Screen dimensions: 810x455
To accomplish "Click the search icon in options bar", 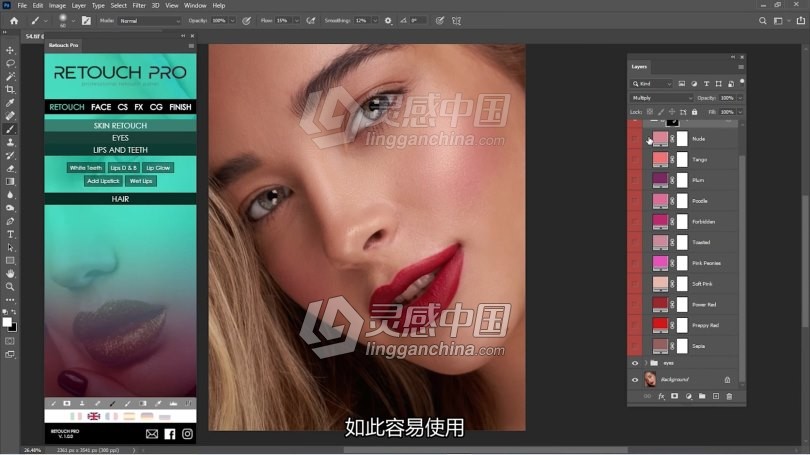I will (x=762, y=21).
